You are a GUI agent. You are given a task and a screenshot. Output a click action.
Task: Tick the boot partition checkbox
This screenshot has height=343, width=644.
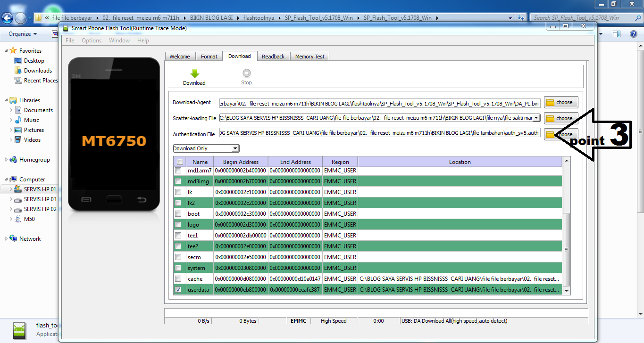point(178,213)
